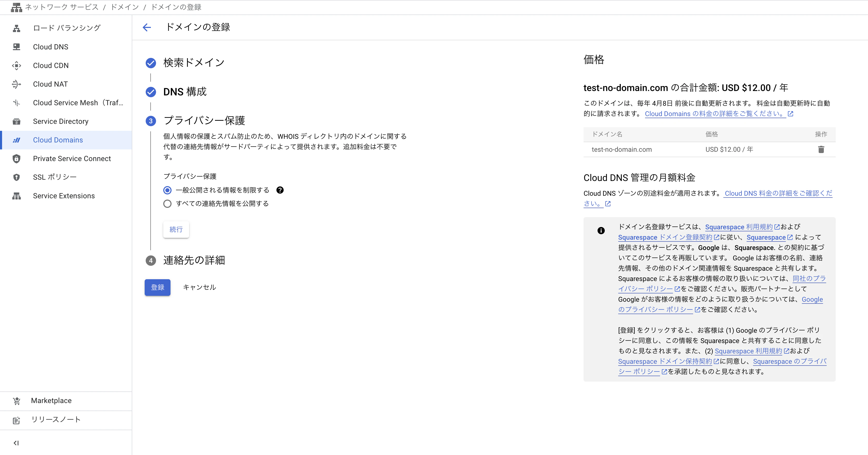Click the Cloud Domains sidebar icon

pos(17,140)
